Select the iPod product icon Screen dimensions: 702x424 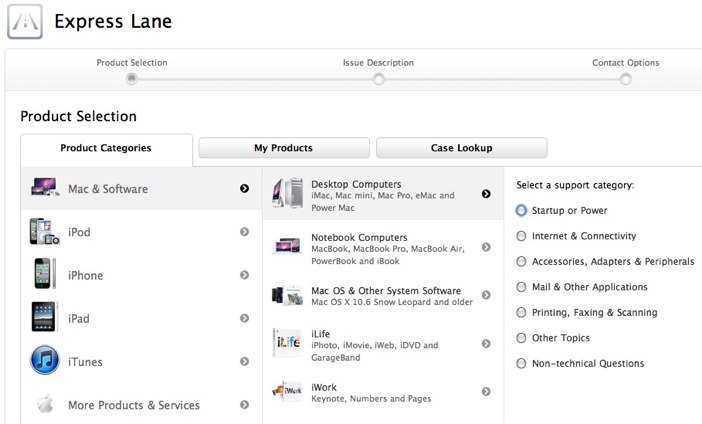click(44, 231)
